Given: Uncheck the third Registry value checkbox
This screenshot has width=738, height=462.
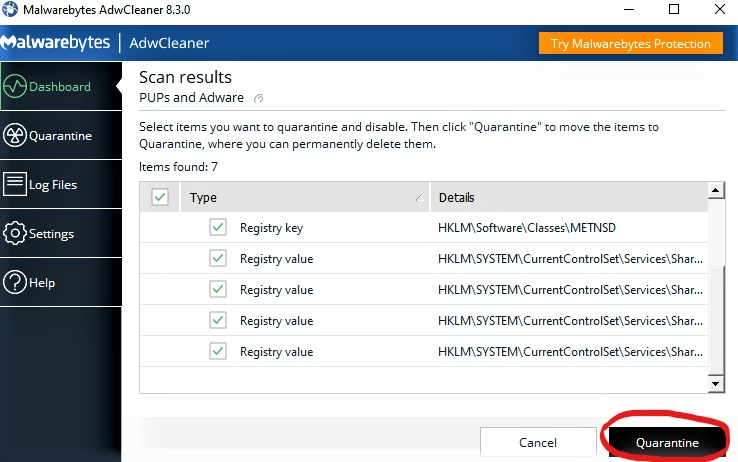Looking at the screenshot, I should click(x=218, y=320).
